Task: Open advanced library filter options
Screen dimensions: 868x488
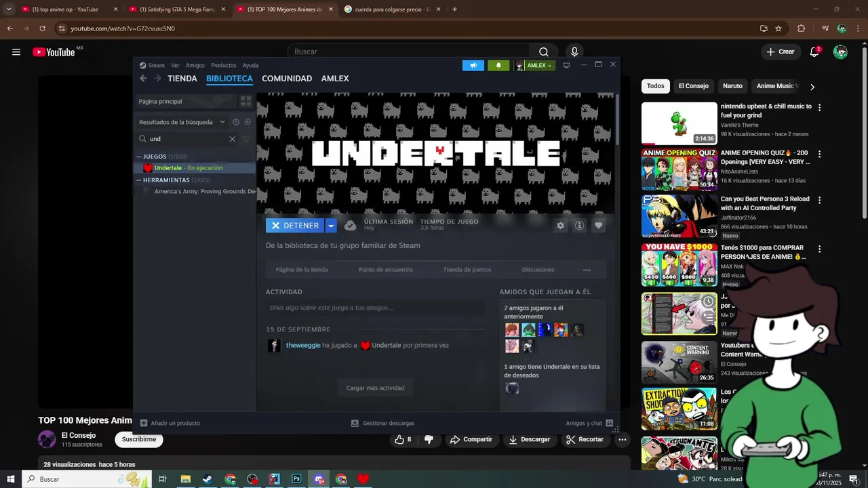Action: click(246, 139)
